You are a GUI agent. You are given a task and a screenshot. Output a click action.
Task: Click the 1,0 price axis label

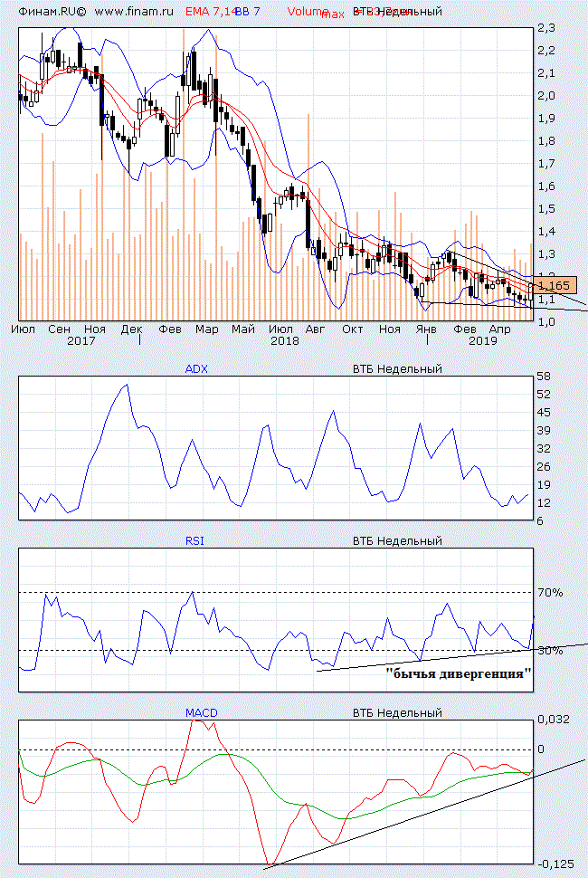[x=546, y=322]
